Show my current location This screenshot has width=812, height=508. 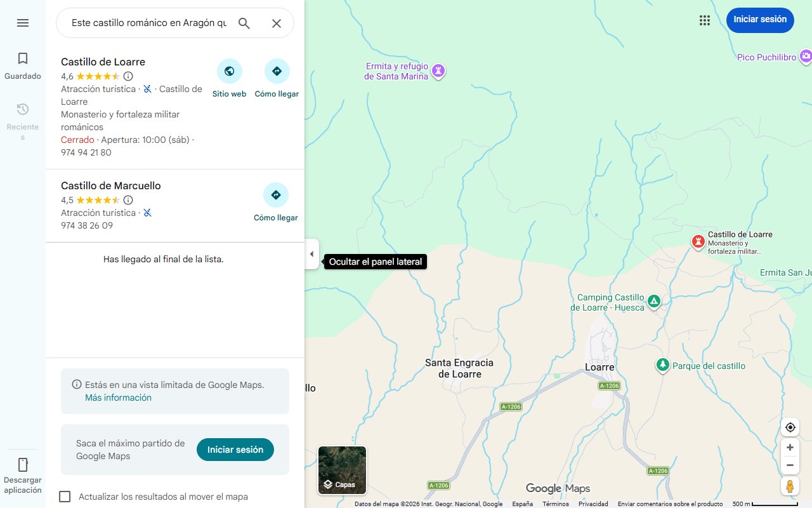coord(790,427)
